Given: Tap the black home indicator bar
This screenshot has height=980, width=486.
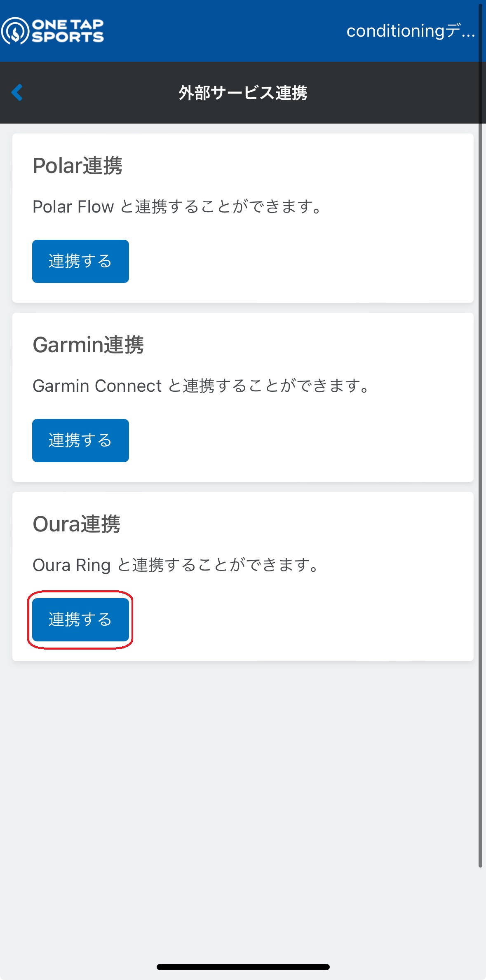Looking at the screenshot, I should tap(243, 967).
